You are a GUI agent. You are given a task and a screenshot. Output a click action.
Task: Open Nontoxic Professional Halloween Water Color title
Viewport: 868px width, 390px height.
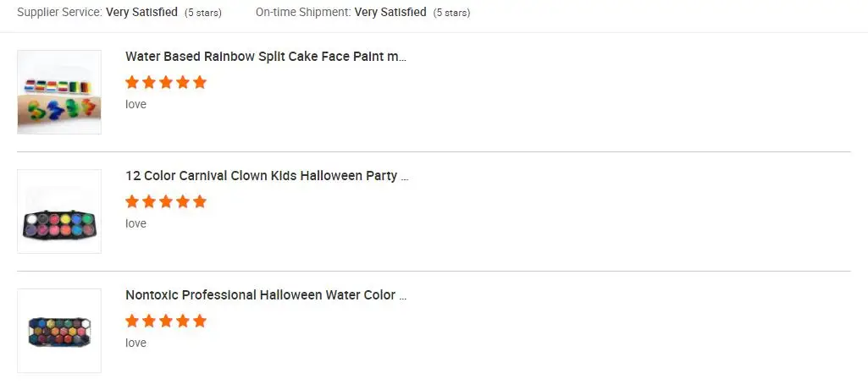click(x=266, y=295)
